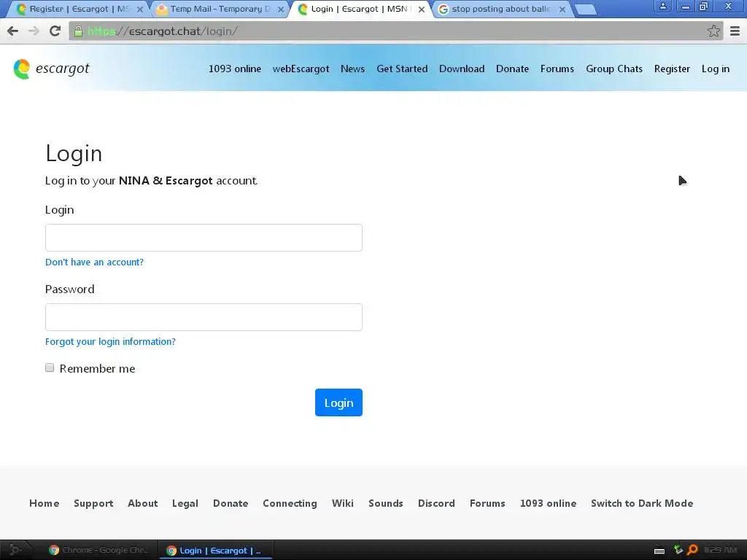Click the network icon in system tray
Screen dimensions: 747x560
pyautogui.click(x=678, y=550)
